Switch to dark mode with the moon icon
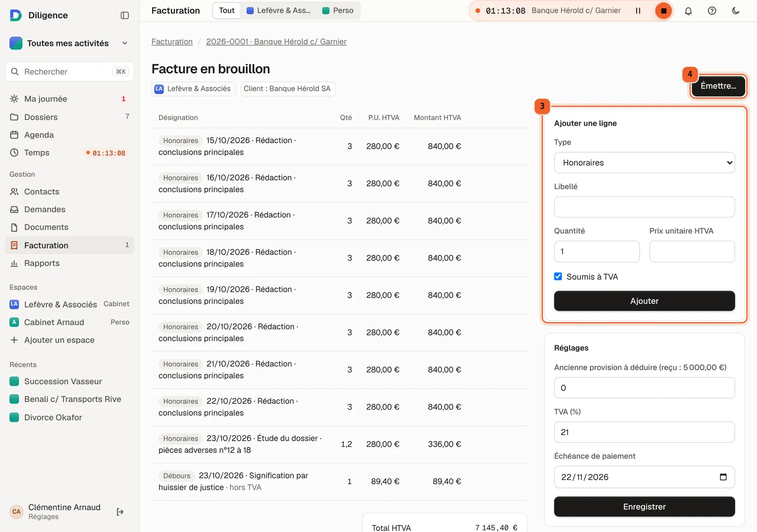 pyautogui.click(x=736, y=10)
